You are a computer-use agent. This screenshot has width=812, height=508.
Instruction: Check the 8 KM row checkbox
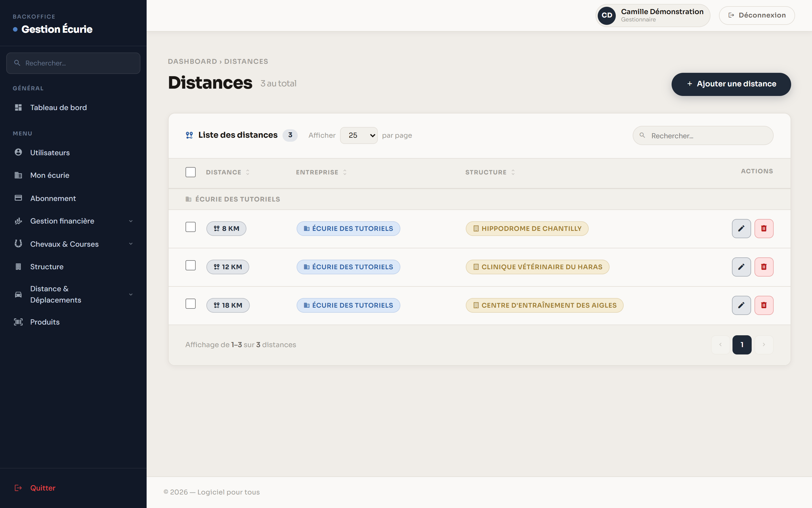pos(191,227)
